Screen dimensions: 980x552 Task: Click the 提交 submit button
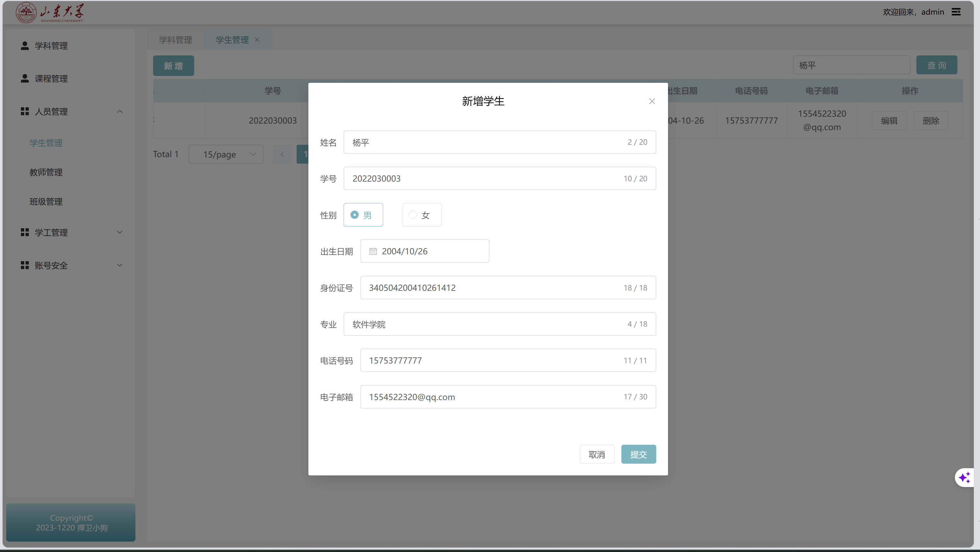click(x=638, y=454)
